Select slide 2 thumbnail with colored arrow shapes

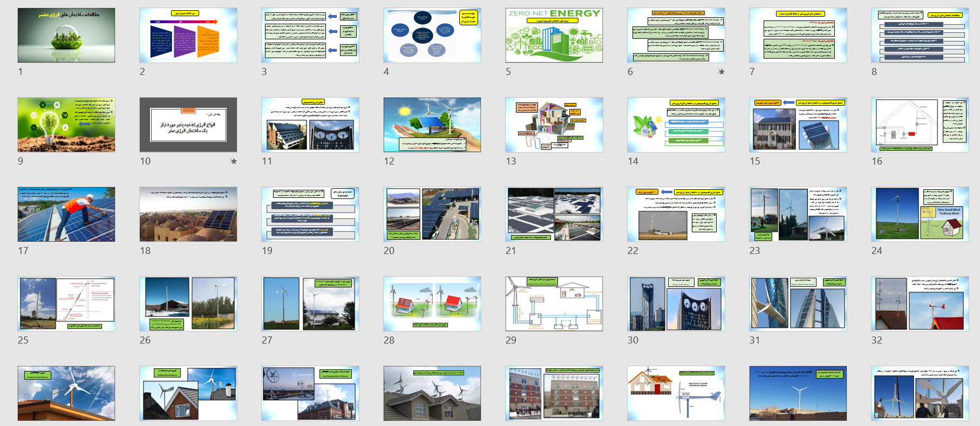point(188,35)
